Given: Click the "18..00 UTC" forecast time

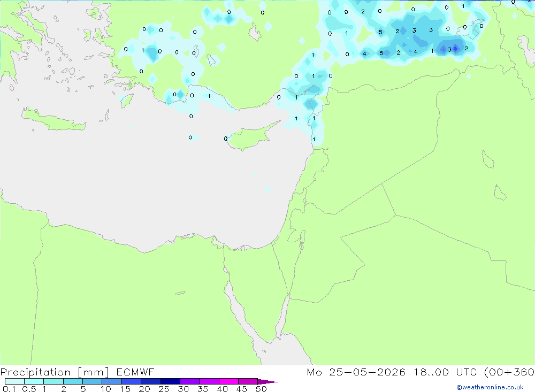Looking at the screenshot, I should point(447,372).
